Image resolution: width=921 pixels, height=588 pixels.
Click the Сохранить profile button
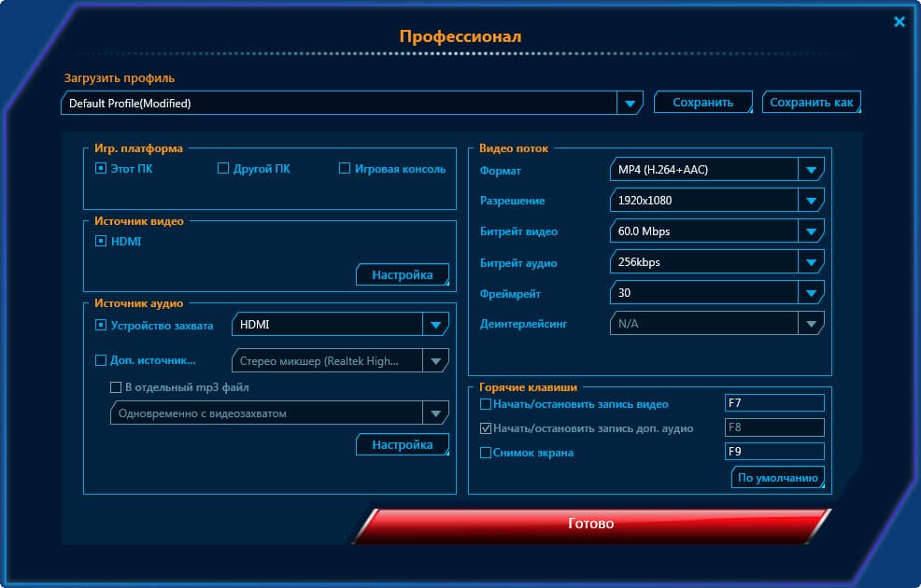coord(703,102)
